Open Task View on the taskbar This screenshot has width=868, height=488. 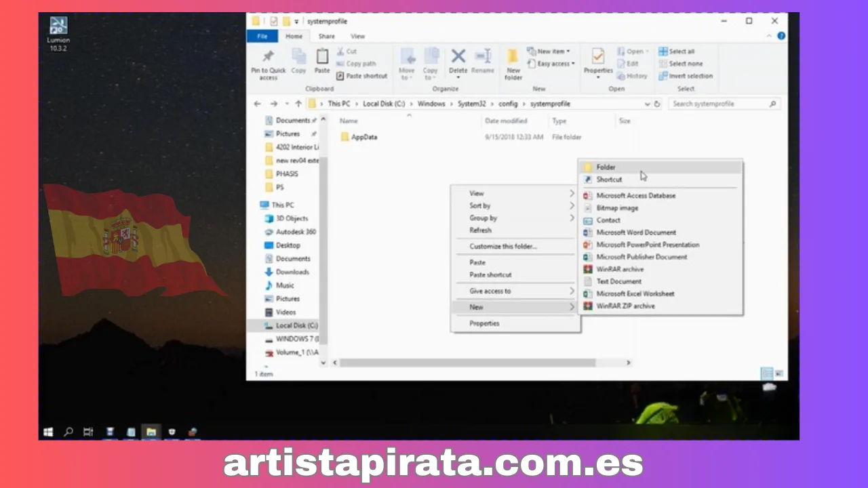point(88,432)
